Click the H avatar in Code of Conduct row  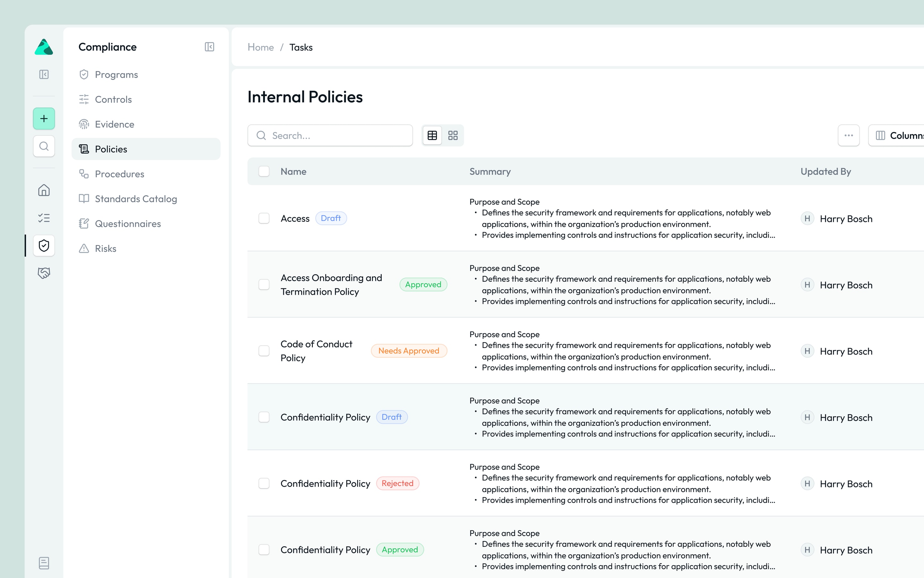(807, 351)
